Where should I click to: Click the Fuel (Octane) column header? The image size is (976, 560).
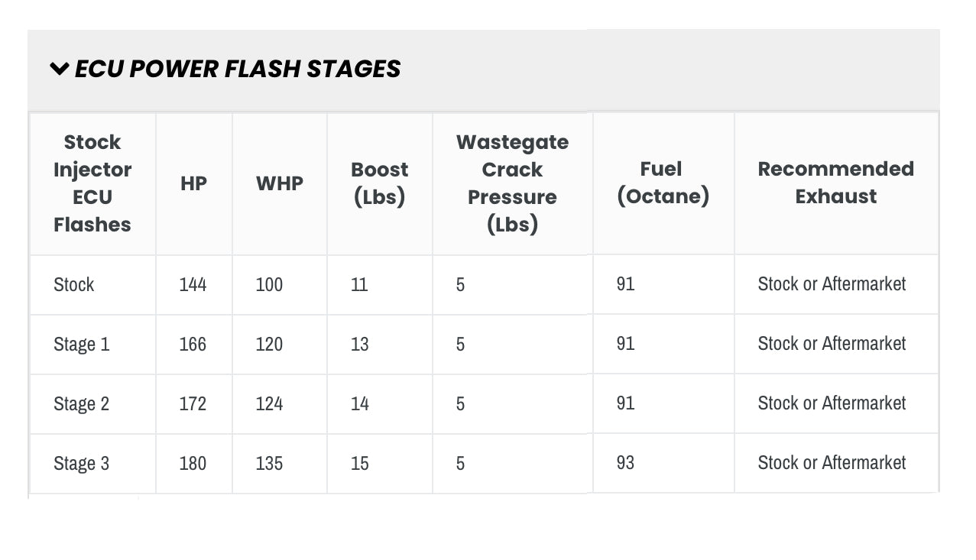(663, 183)
